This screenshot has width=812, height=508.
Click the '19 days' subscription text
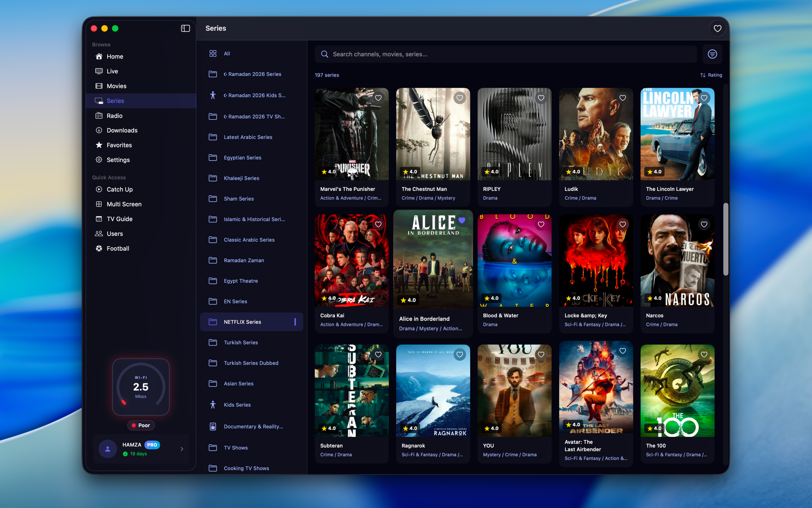pyautogui.click(x=138, y=454)
